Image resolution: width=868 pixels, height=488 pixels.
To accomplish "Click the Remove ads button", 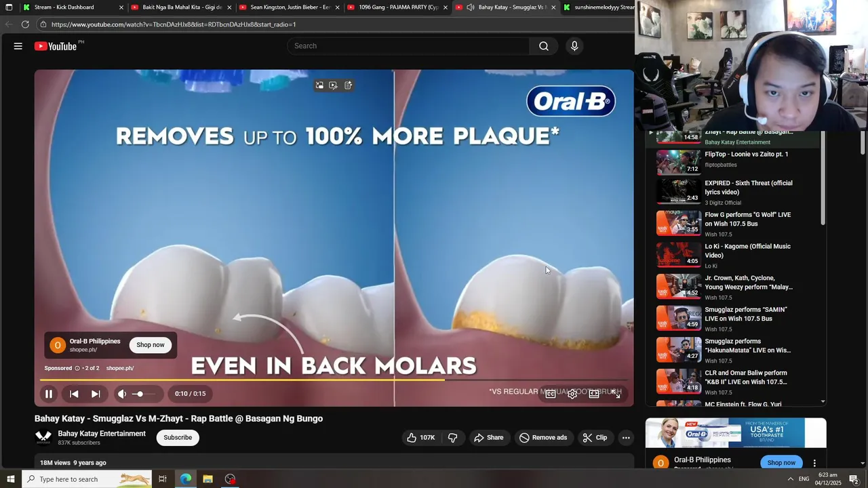I will click(x=543, y=438).
